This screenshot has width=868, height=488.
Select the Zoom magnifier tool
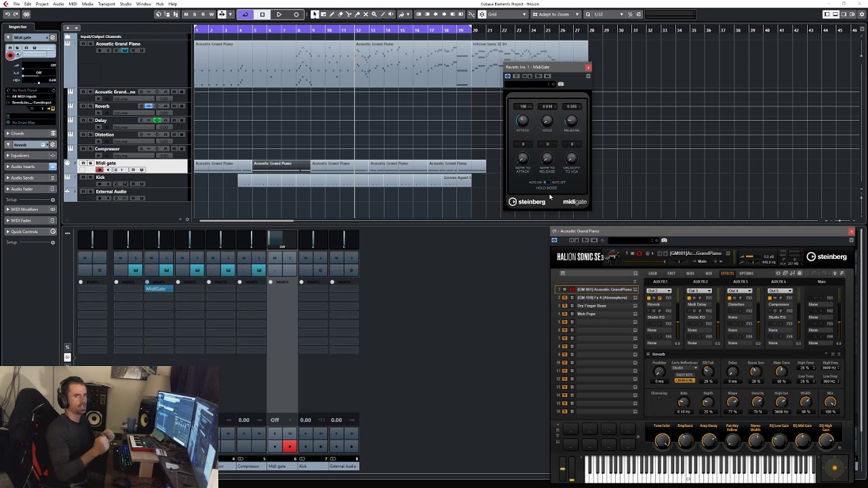[x=376, y=14]
